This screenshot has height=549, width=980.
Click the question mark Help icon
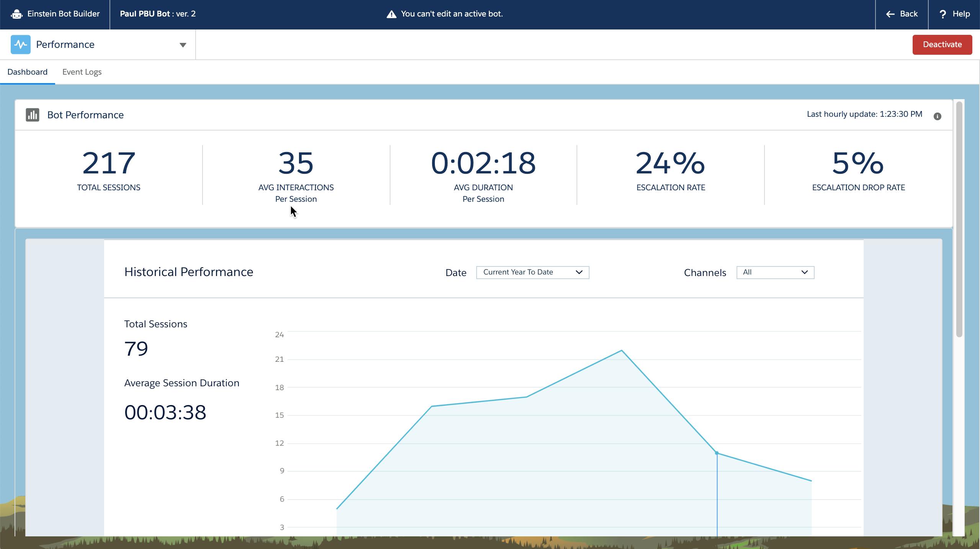pos(942,15)
